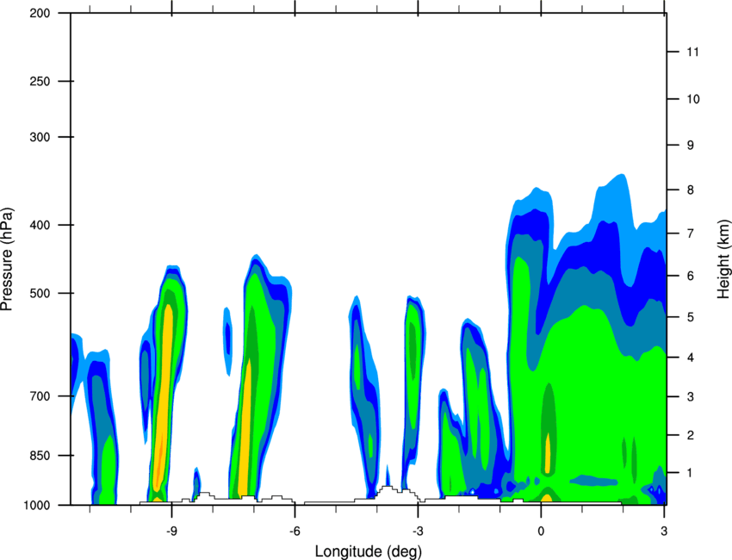This screenshot has height=560, width=732.
Task: Pick the 7 km height label
Action: pyautogui.click(x=691, y=233)
